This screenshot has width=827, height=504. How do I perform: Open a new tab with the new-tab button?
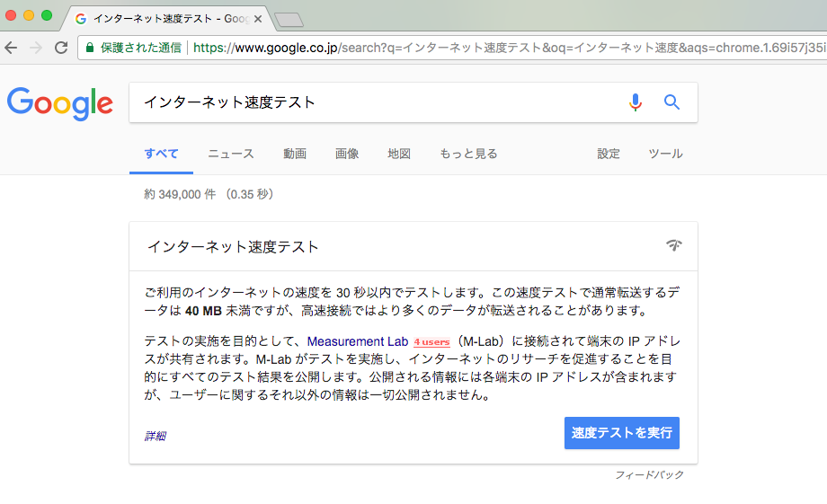289,20
